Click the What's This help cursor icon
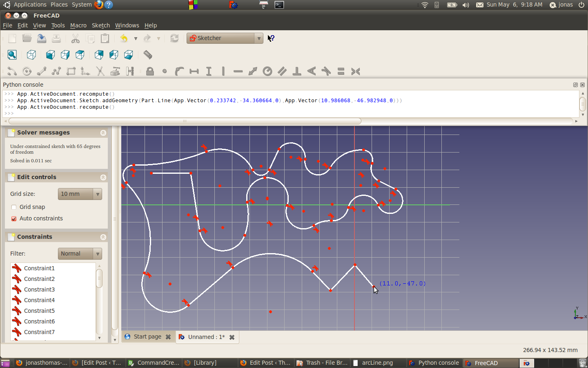This screenshot has height=368, width=588. click(271, 38)
